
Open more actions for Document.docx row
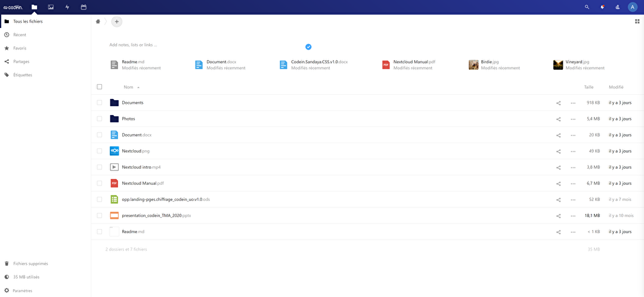pyautogui.click(x=573, y=135)
